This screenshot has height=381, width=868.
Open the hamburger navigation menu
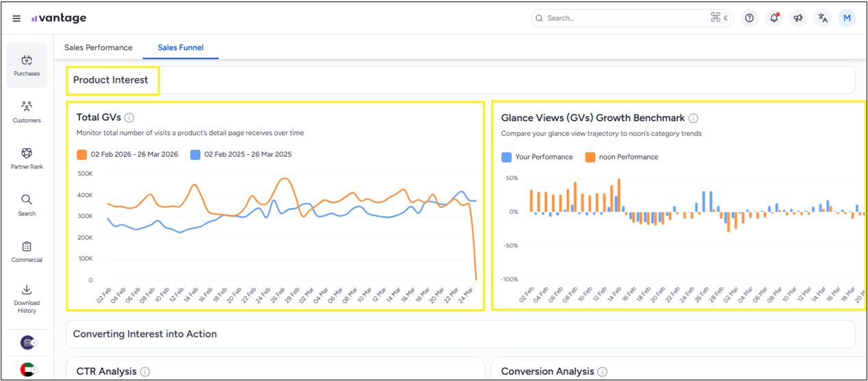[x=16, y=18]
